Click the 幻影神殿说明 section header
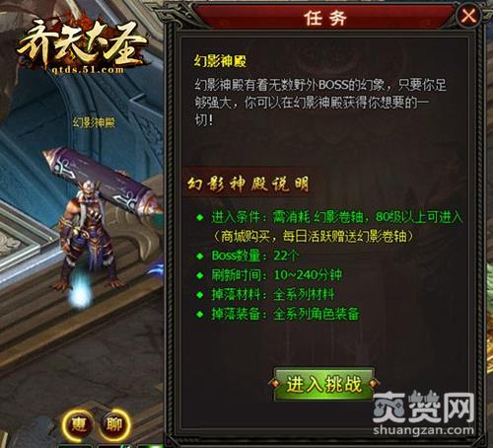The image size is (493, 448). pyautogui.click(x=248, y=185)
